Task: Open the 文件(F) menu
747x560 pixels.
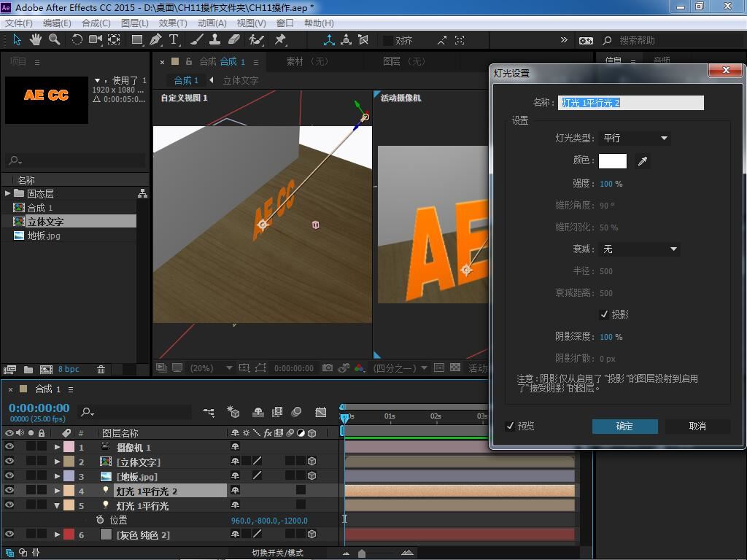Action: (18, 23)
